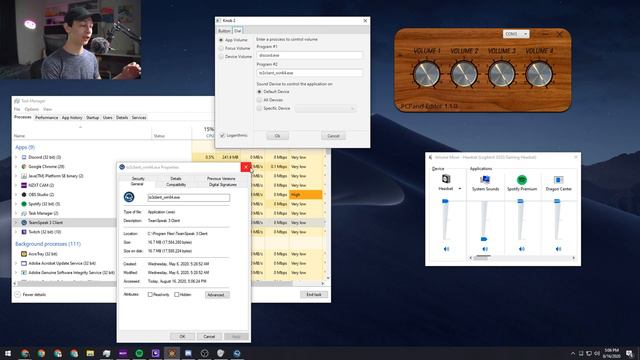640x360 pixels.
Task: Open the COM3 port dropdown in PCPanel Editor
Action: click(x=516, y=34)
